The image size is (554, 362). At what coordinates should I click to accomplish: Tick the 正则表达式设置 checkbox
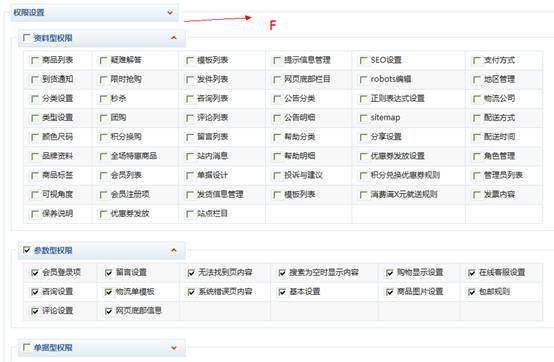point(363,99)
